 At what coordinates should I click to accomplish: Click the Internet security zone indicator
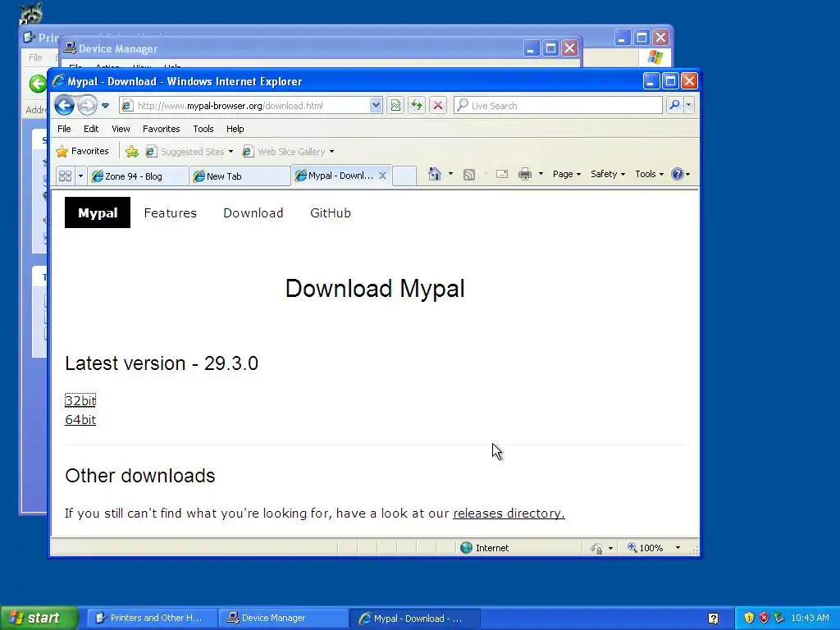[x=485, y=547]
